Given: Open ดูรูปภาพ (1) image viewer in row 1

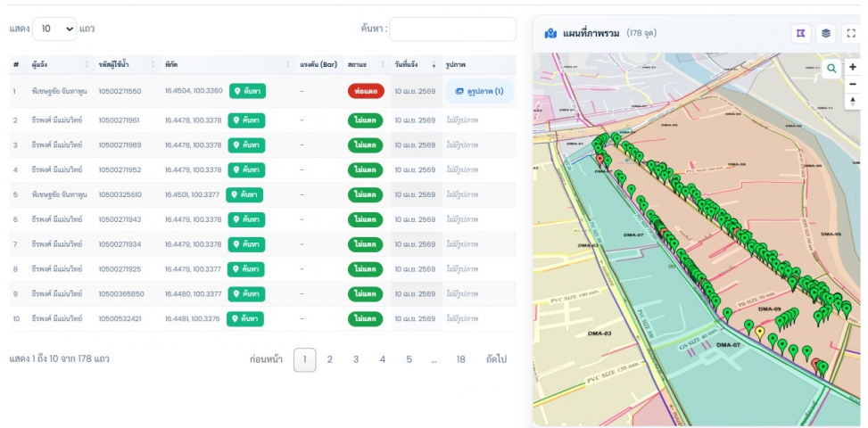Looking at the screenshot, I should coord(479,91).
